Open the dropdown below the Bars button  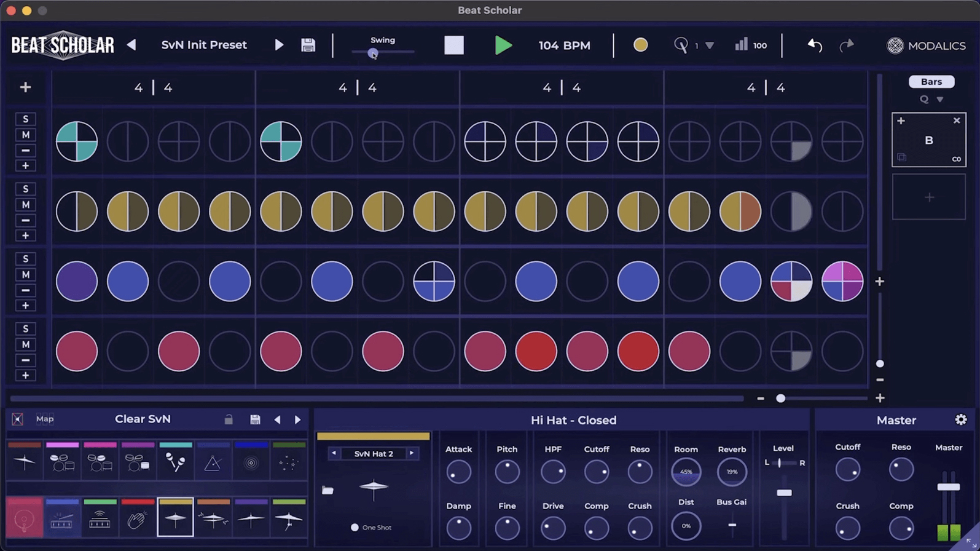pyautogui.click(x=939, y=99)
